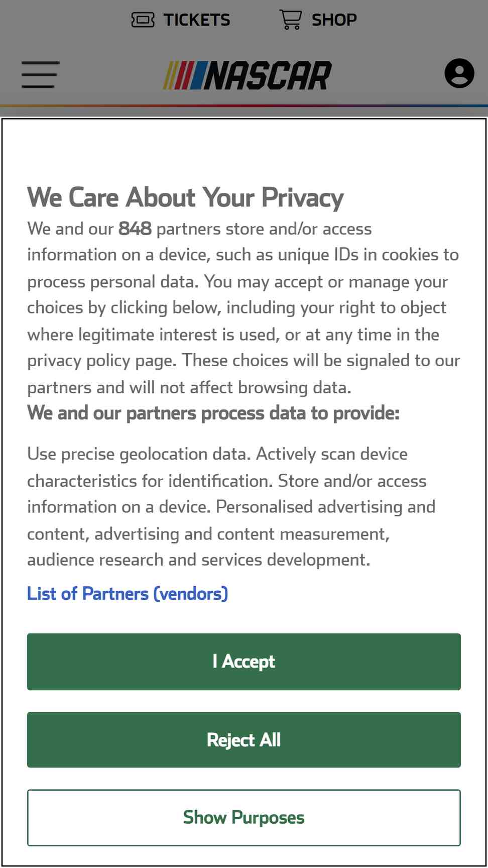This screenshot has width=488, height=868.
Task: Click the shopping cart icon
Action: click(291, 20)
